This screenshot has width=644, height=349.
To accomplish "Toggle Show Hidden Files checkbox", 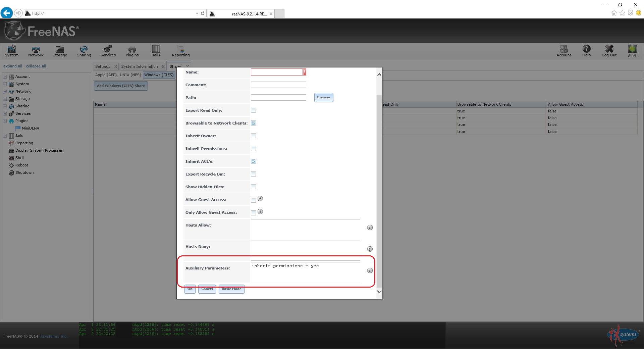I will (254, 187).
